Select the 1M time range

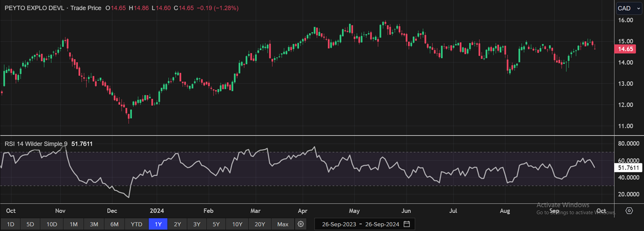[x=74, y=224]
